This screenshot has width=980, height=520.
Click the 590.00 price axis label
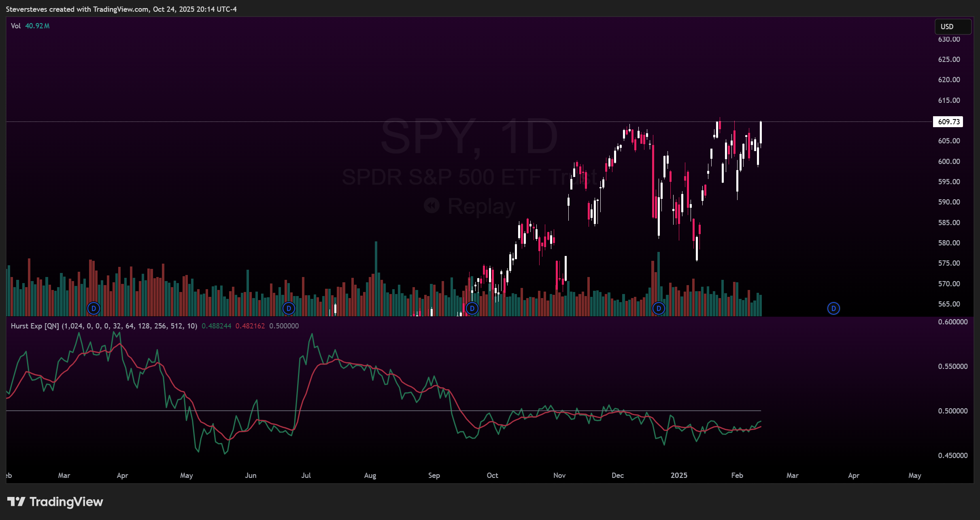pyautogui.click(x=949, y=202)
